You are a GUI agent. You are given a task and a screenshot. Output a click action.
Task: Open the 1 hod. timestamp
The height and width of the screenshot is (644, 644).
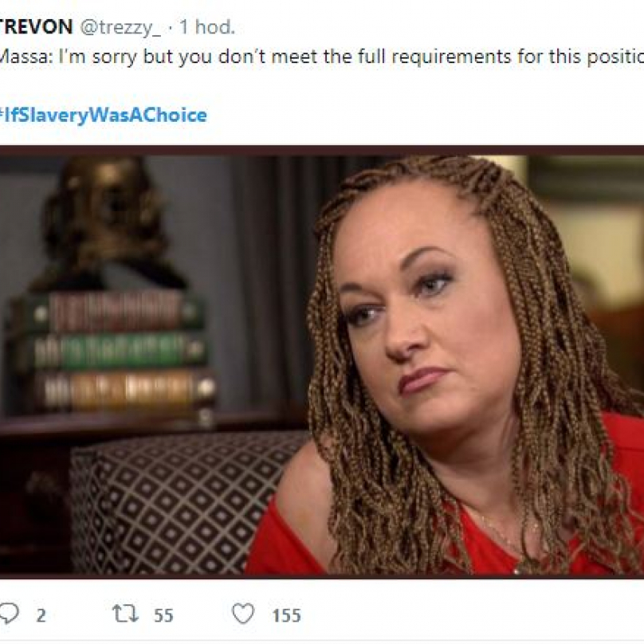(x=207, y=27)
